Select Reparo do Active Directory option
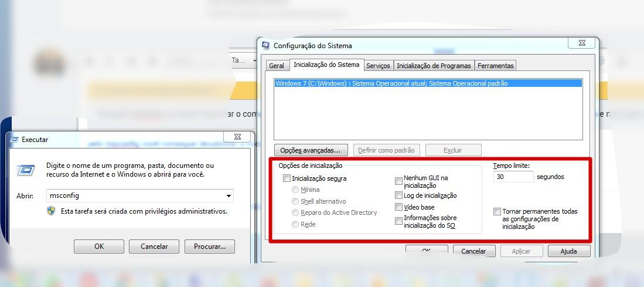Screen dimensions: 644x287 [295, 212]
